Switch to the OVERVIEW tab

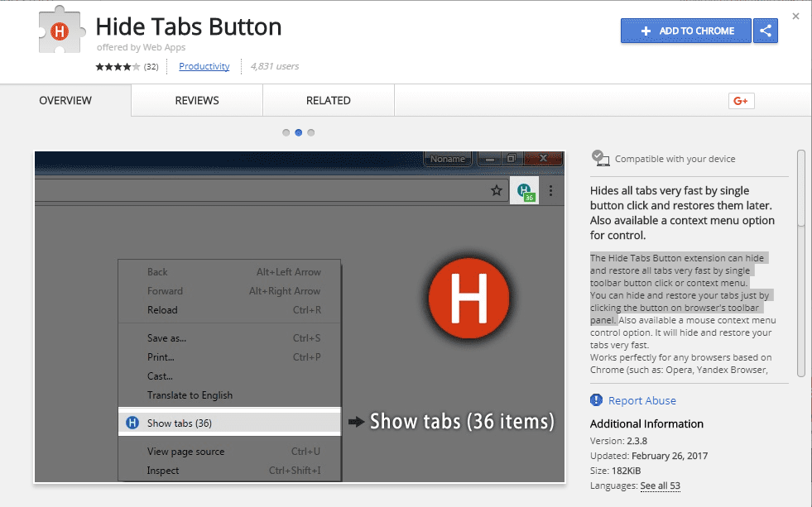(x=65, y=100)
